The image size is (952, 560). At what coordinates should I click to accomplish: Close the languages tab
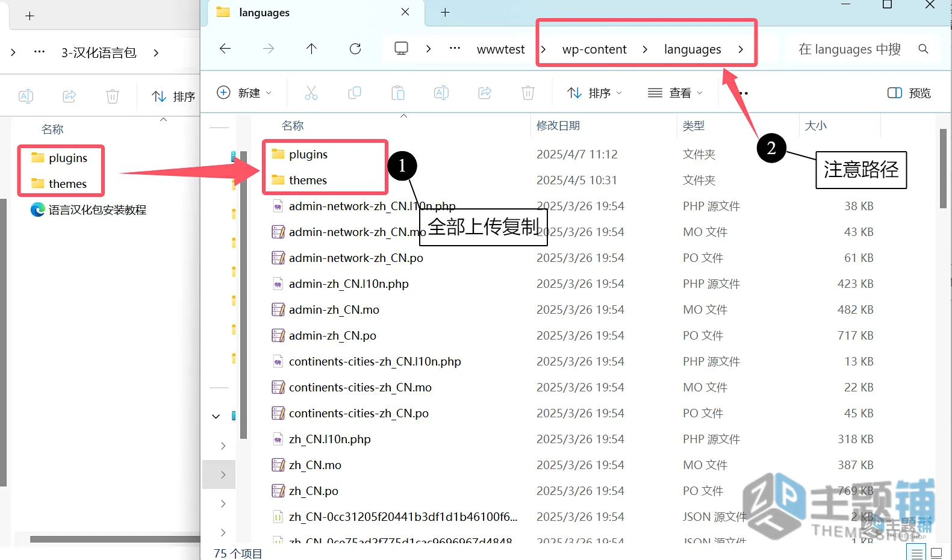(x=405, y=12)
